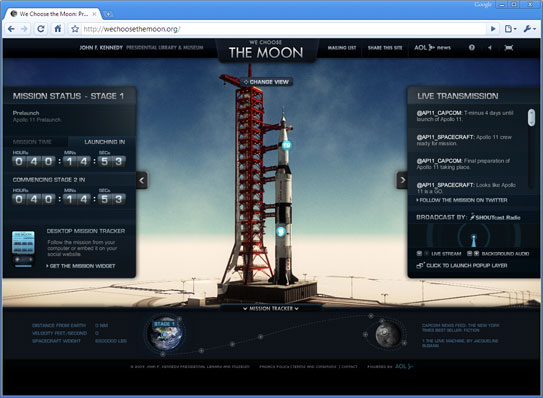Open the browser Page menu dropdown
Viewport: 543px width, 398px height.
tap(510, 29)
